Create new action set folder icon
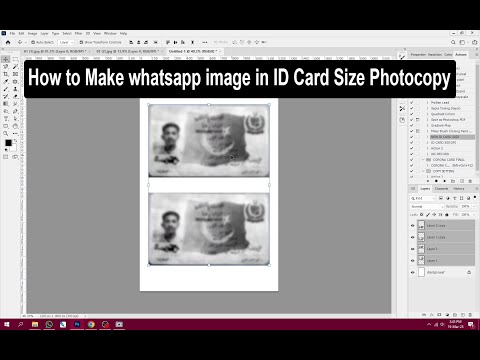This screenshot has height=360, width=480. coord(453,181)
